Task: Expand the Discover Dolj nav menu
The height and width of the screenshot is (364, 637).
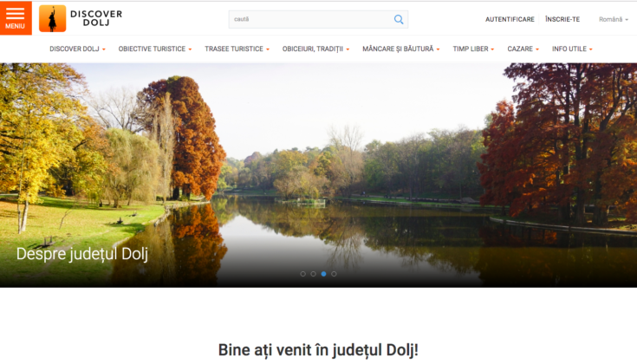Action: [x=77, y=49]
